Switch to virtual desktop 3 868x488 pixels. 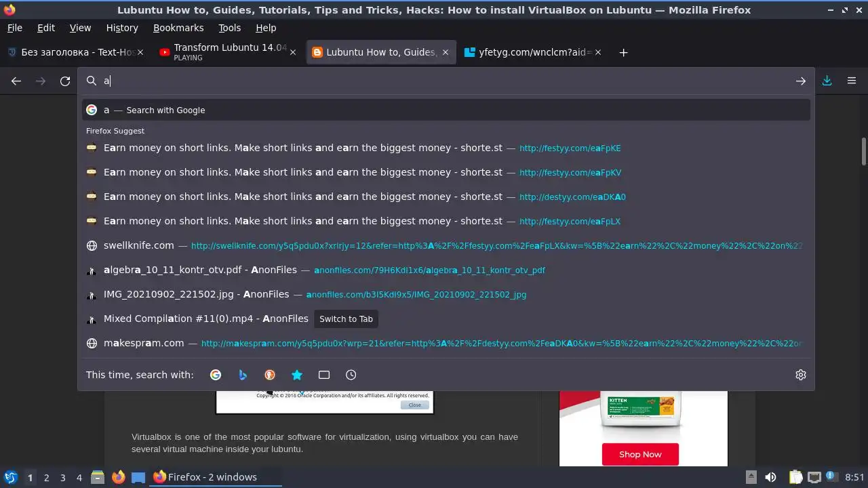click(63, 477)
